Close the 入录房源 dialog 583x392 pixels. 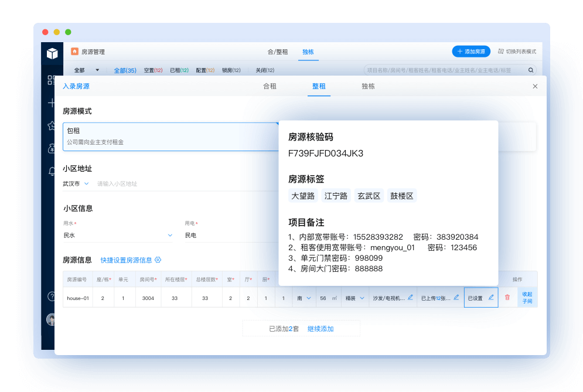(535, 86)
